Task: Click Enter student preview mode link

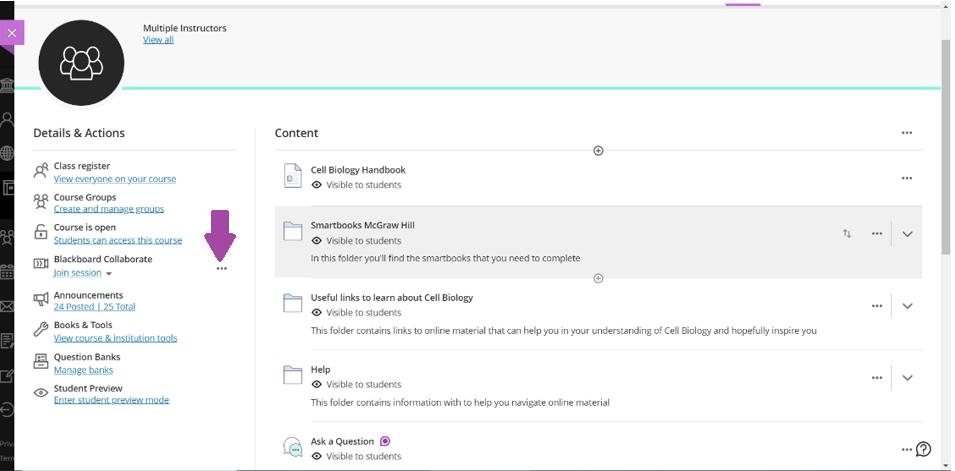Action: point(111,400)
